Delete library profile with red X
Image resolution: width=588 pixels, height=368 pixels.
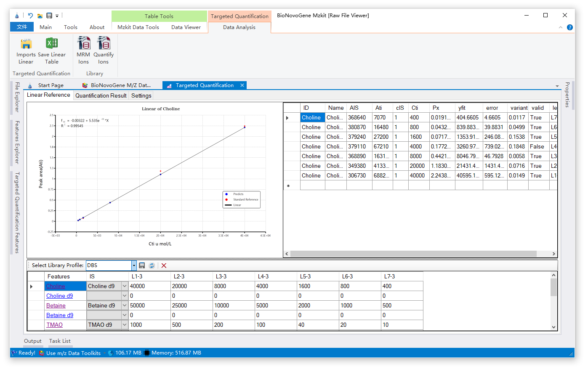(164, 265)
